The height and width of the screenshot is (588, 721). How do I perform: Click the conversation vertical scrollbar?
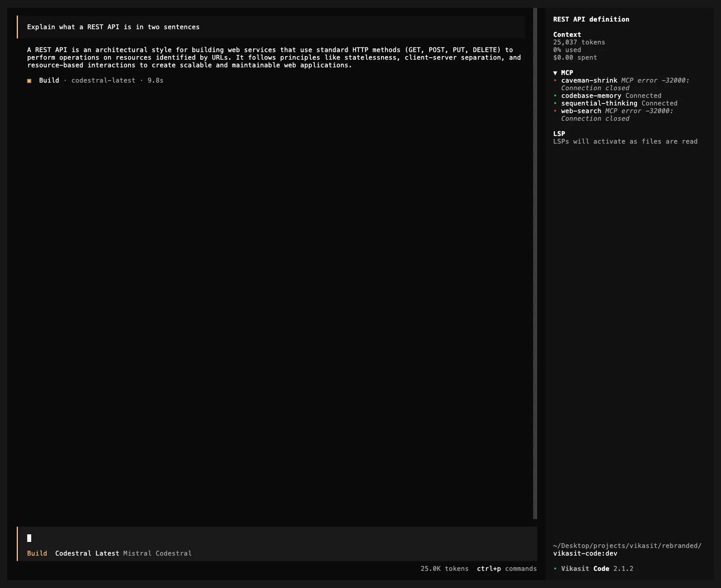click(535, 263)
